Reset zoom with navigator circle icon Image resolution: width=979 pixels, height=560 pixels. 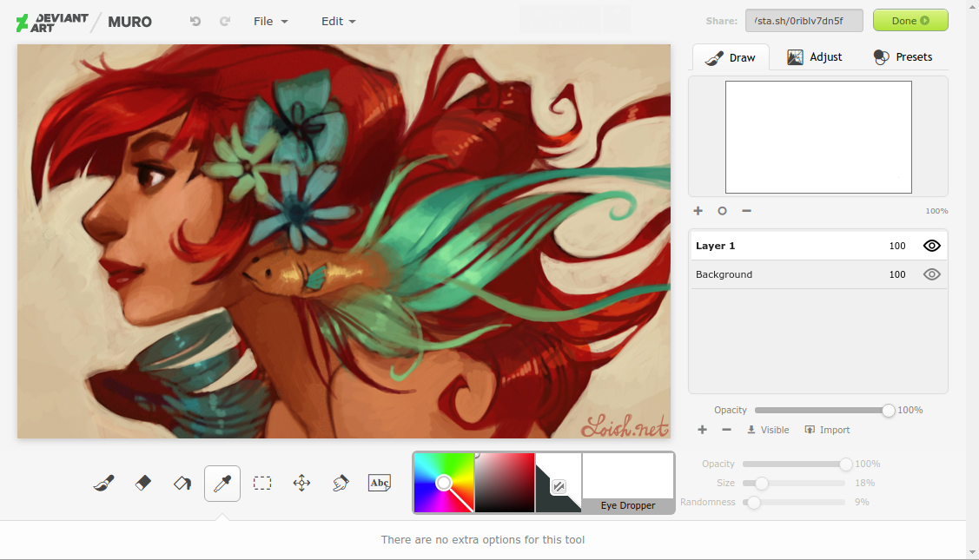tap(723, 211)
